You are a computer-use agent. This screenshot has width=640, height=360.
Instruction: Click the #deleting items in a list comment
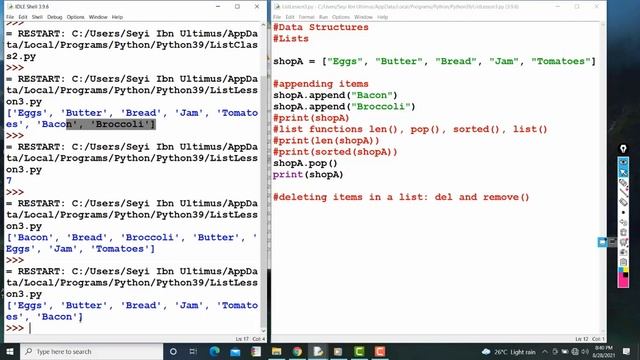pyautogui.click(x=401, y=197)
